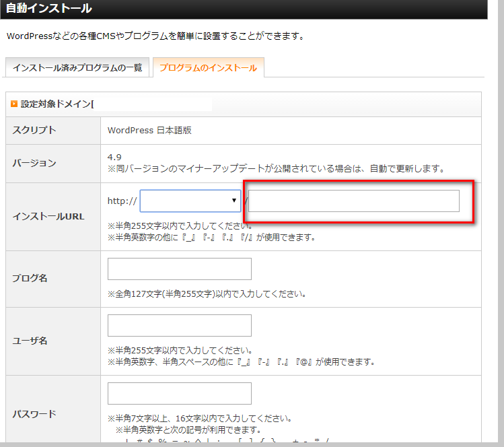
Task: Click the バージョン row label
Action: tap(34, 164)
